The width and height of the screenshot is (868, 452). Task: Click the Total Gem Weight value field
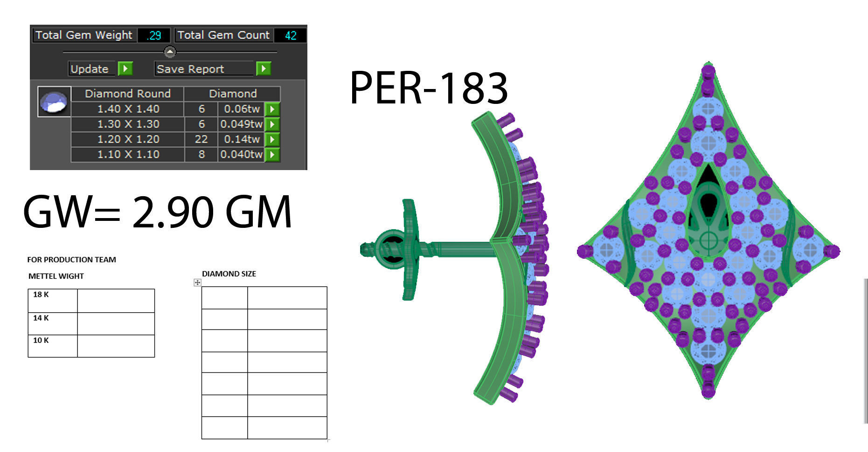coord(153,35)
